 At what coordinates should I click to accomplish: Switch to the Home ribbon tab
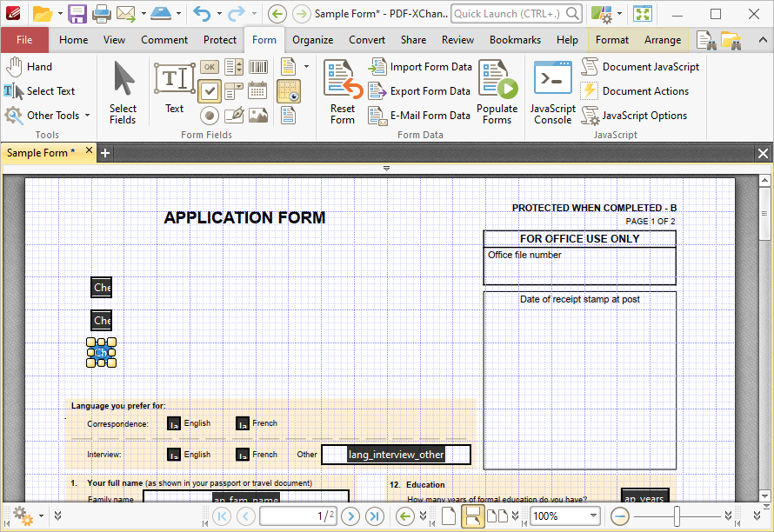(x=74, y=40)
